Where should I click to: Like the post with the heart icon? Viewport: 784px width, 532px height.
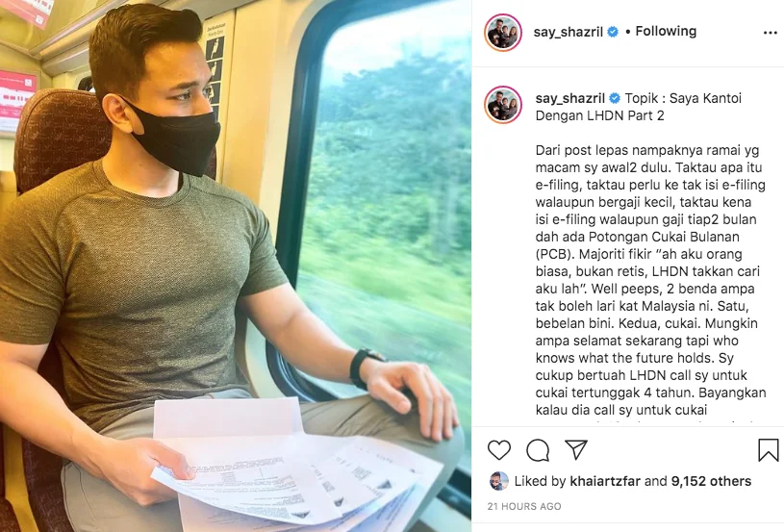tap(499, 450)
